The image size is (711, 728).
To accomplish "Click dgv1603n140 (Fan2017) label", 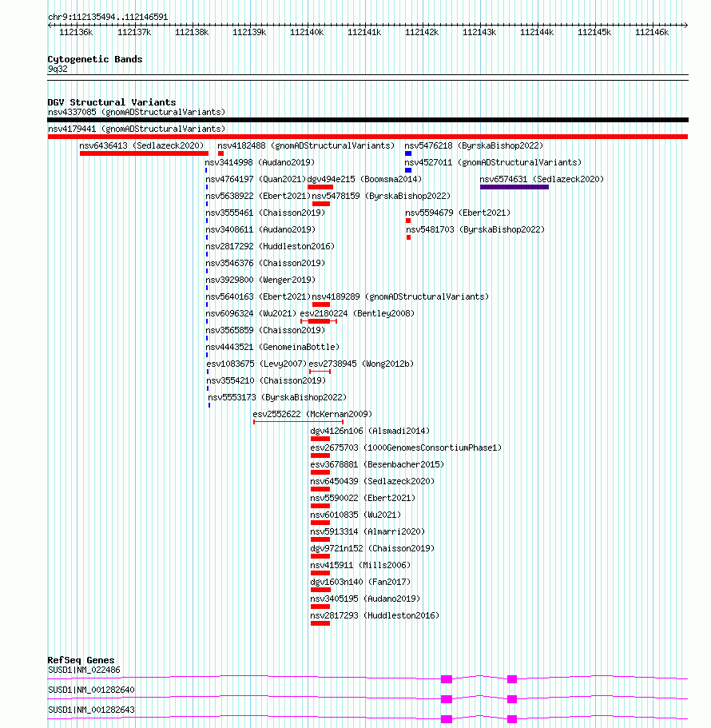I will click(x=360, y=581).
